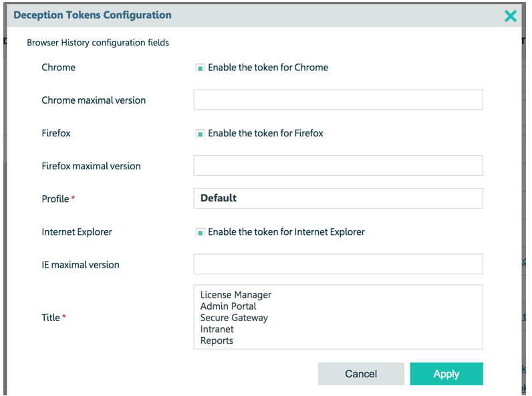Click inside the Title text area

click(338, 317)
